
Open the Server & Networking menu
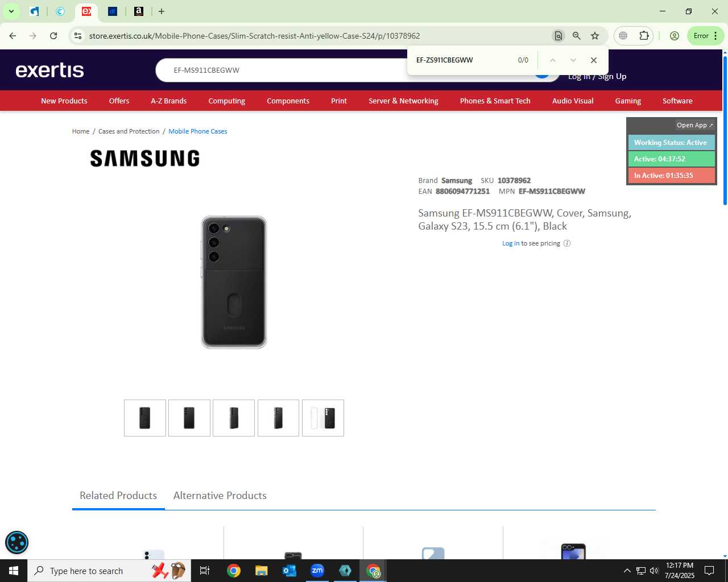(x=403, y=101)
